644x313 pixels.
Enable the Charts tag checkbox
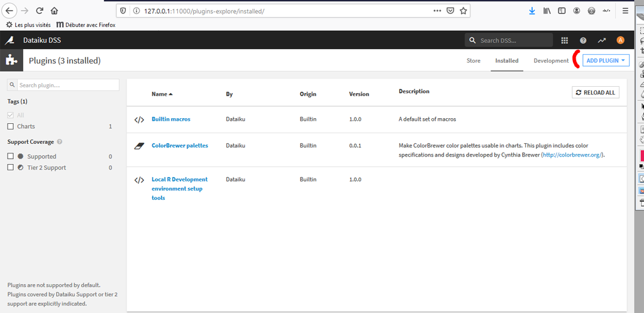coord(11,126)
